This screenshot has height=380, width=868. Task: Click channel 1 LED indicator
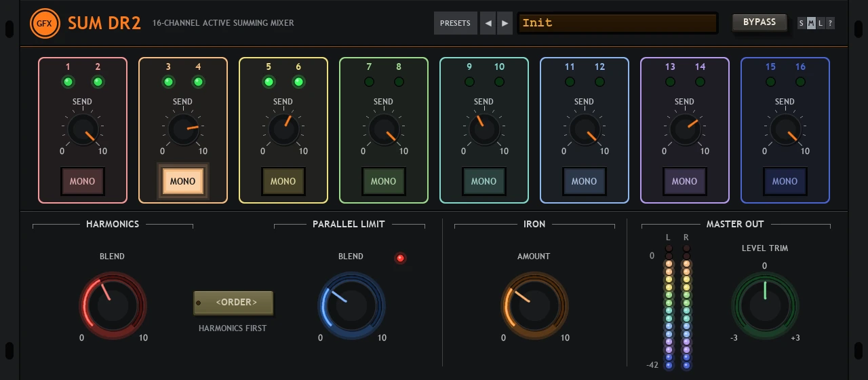[68, 82]
